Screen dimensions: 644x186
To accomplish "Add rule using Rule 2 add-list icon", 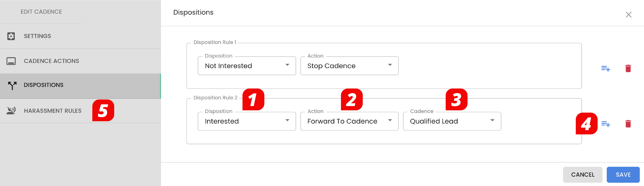I will pyautogui.click(x=605, y=124).
